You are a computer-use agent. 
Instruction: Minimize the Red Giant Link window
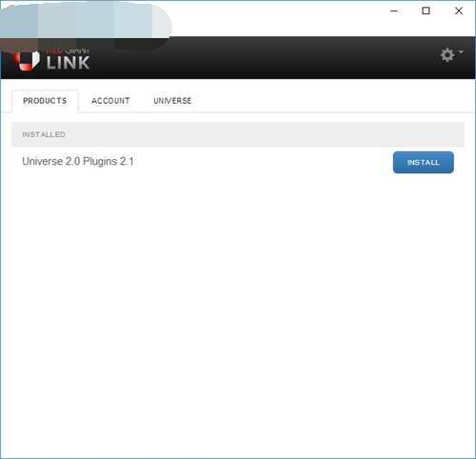click(394, 10)
